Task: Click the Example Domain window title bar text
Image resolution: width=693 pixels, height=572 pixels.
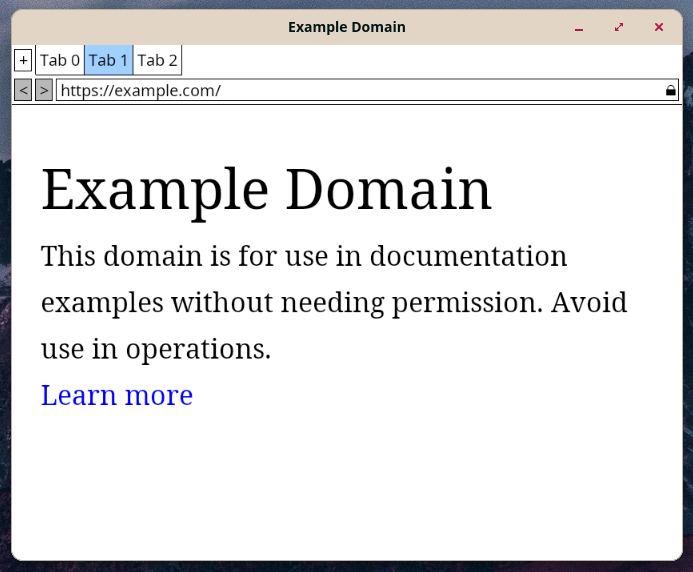Action: point(347,27)
